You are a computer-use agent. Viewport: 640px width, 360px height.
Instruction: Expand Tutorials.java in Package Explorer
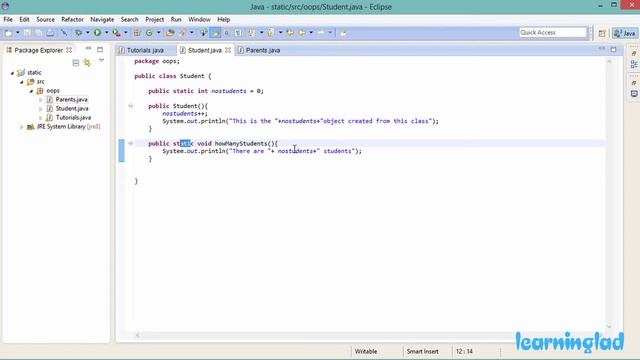point(41,118)
